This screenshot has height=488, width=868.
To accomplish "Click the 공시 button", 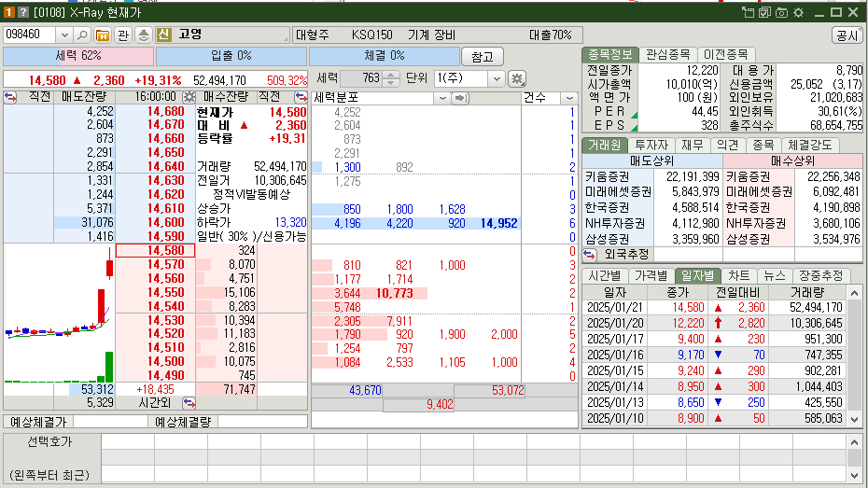I will click(847, 35).
